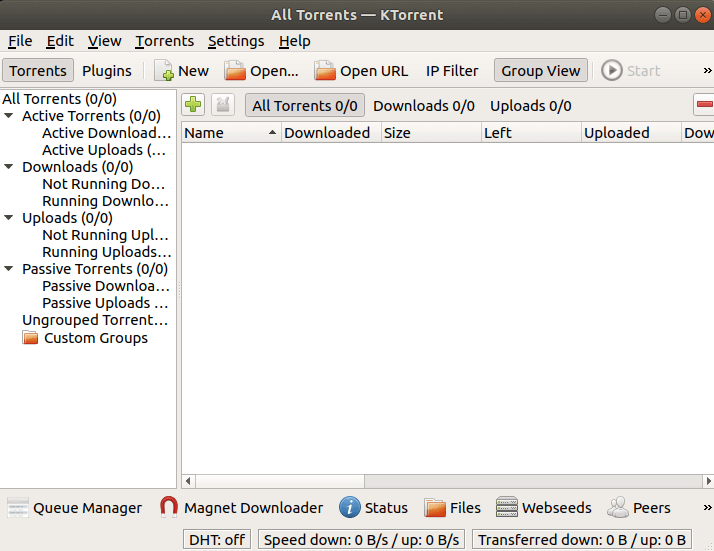Select the All Torrents 0/0 tab

[x=305, y=106]
